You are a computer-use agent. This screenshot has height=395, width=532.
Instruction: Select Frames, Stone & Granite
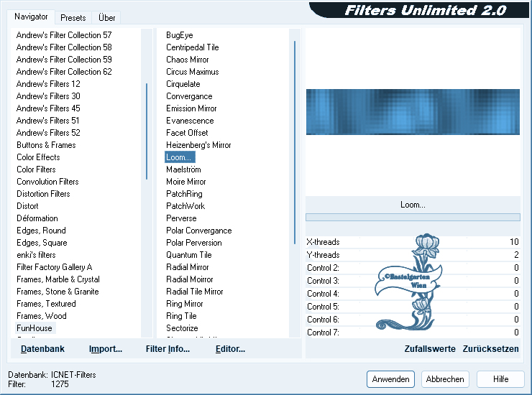(58, 292)
